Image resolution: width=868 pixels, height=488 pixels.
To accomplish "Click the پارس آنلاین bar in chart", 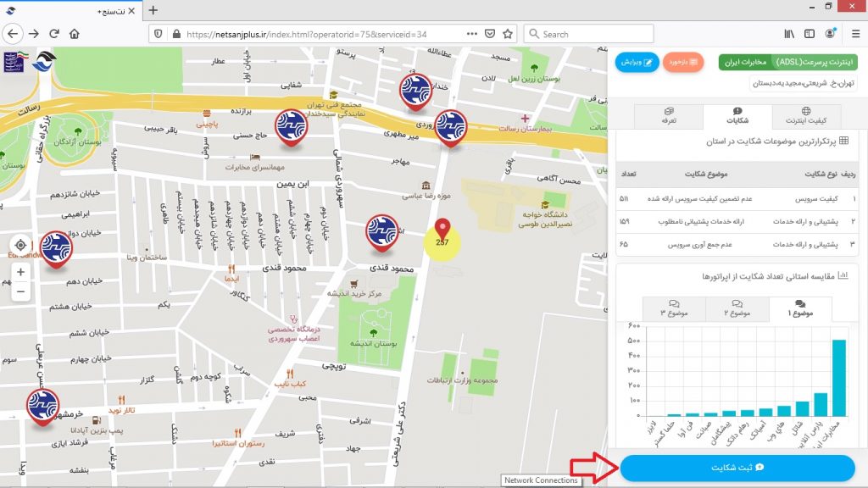I will pos(821,404).
